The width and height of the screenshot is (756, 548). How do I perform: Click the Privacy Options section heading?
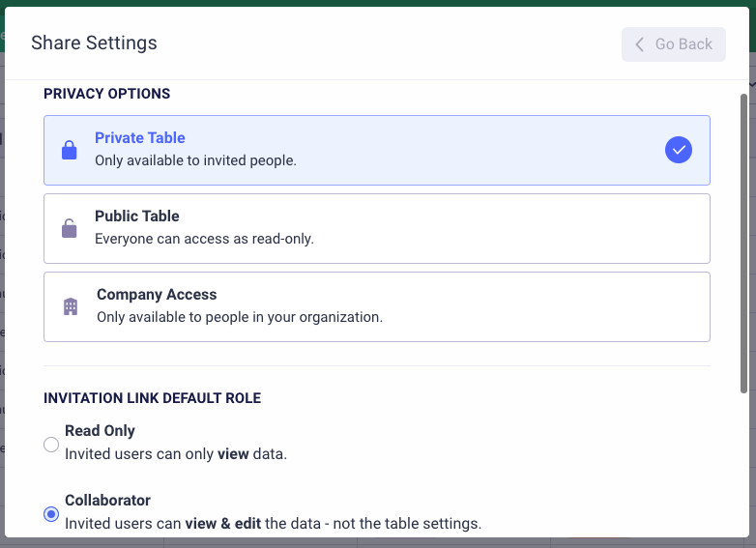click(106, 94)
